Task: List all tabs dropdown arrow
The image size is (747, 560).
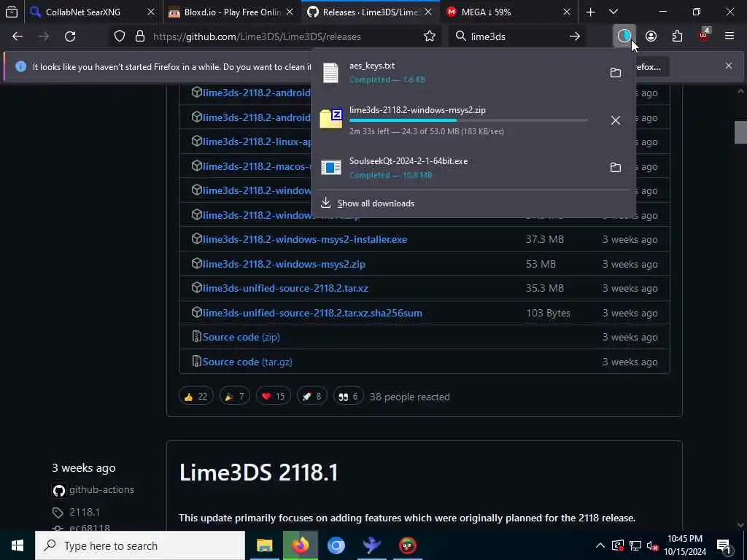Action: 614,12
